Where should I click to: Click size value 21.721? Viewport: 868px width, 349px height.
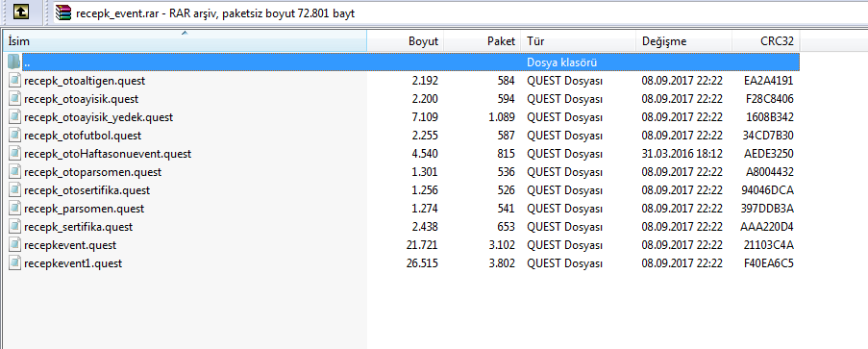pyautogui.click(x=422, y=245)
